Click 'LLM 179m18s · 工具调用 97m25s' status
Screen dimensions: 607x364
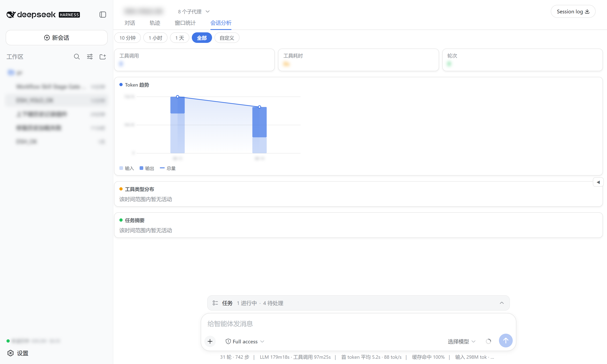[x=295, y=357]
